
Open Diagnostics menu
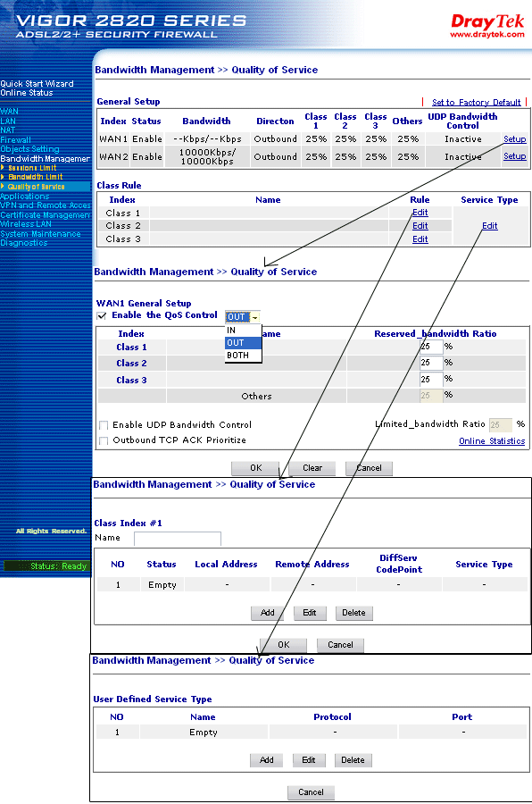pyautogui.click(x=23, y=243)
